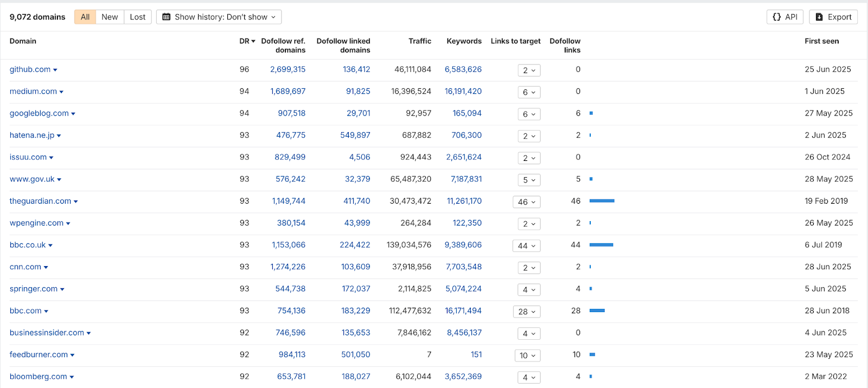This screenshot has height=388, width=868.
Task: Expand the googleblog.com domain menu arrow
Action: click(x=73, y=114)
